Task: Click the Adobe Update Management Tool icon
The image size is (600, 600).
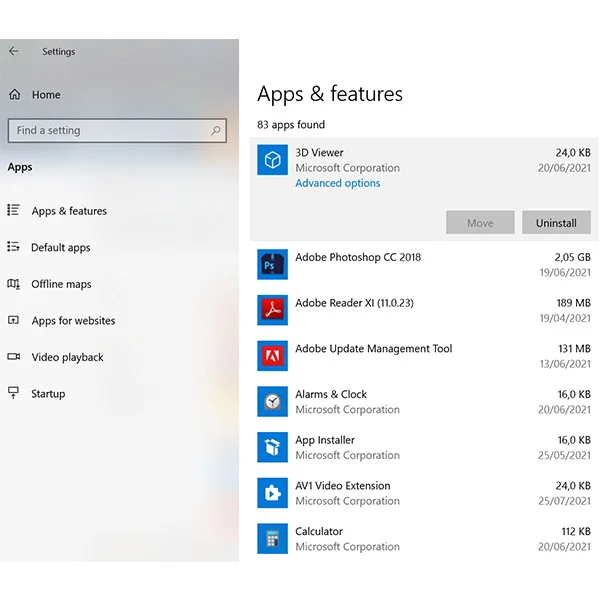Action: pyautogui.click(x=272, y=356)
